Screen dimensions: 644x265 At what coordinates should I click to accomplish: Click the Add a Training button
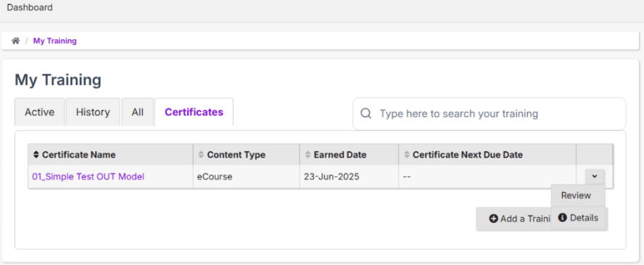(514, 219)
